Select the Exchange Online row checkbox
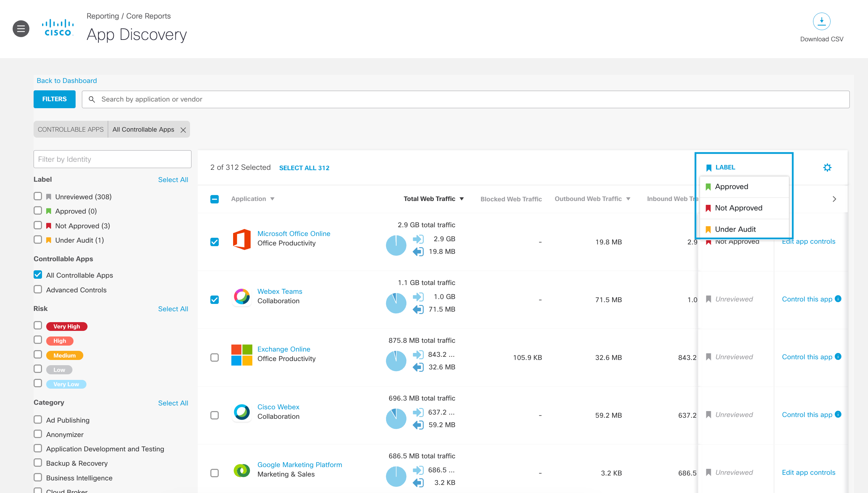This screenshot has height=493, width=868. click(x=215, y=357)
